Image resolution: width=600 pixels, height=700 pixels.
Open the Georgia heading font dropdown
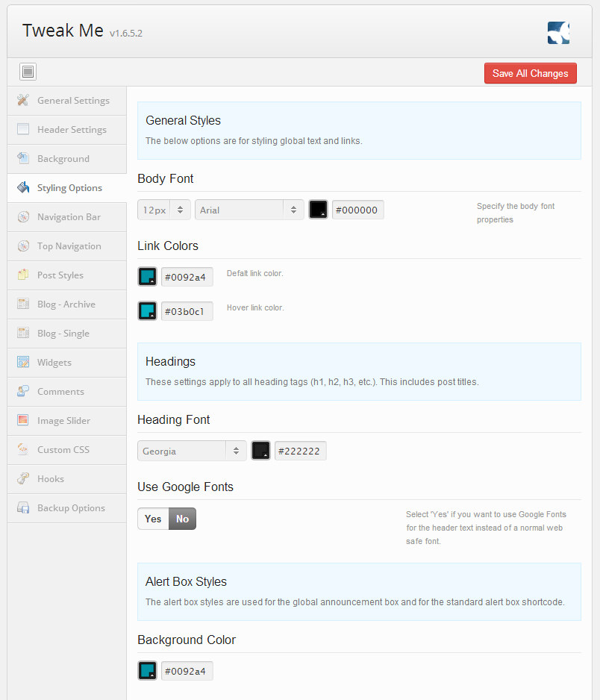pos(192,451)
